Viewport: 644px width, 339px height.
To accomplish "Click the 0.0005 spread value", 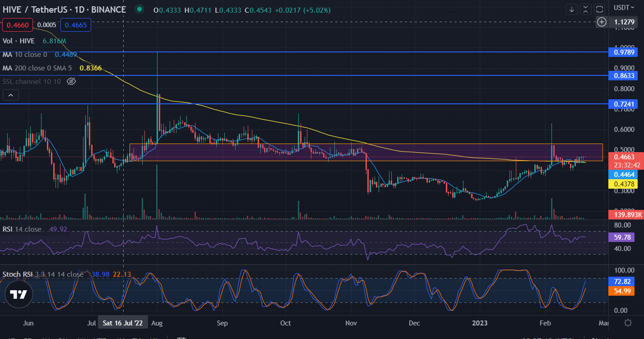I will point(47,25).
